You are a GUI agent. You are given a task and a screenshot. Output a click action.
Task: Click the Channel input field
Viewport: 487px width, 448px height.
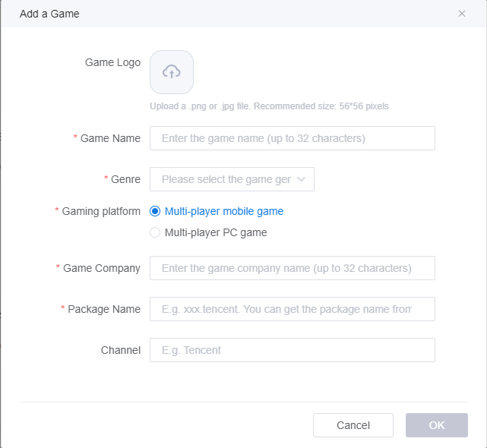pyautogui.click(x=292, y=350)
